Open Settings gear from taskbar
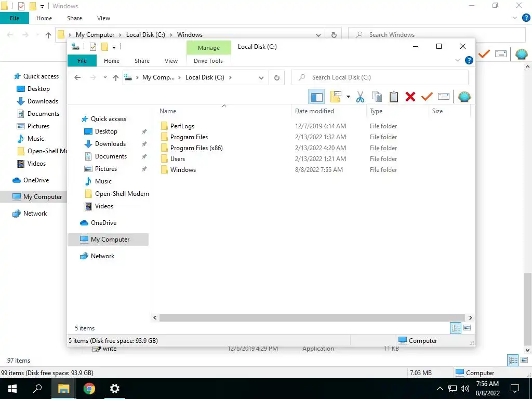This screenshot has height=399, width=532. [115, 389]
